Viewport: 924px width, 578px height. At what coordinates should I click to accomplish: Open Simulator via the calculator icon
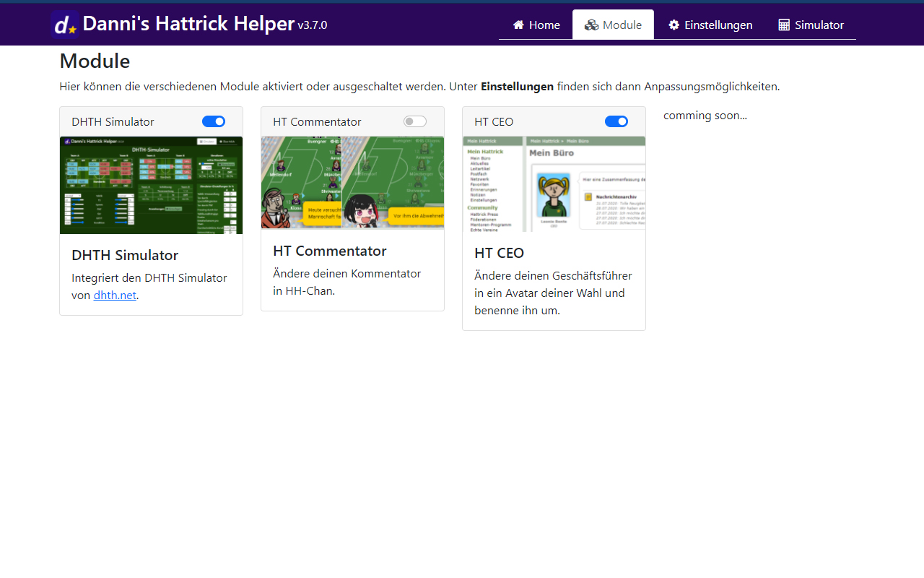tap(783, 25)
